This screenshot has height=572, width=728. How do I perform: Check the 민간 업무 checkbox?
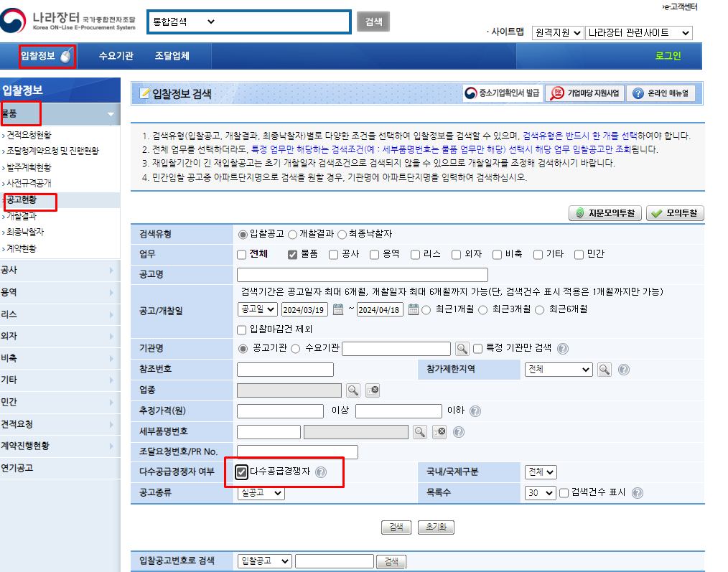[579, 255]
